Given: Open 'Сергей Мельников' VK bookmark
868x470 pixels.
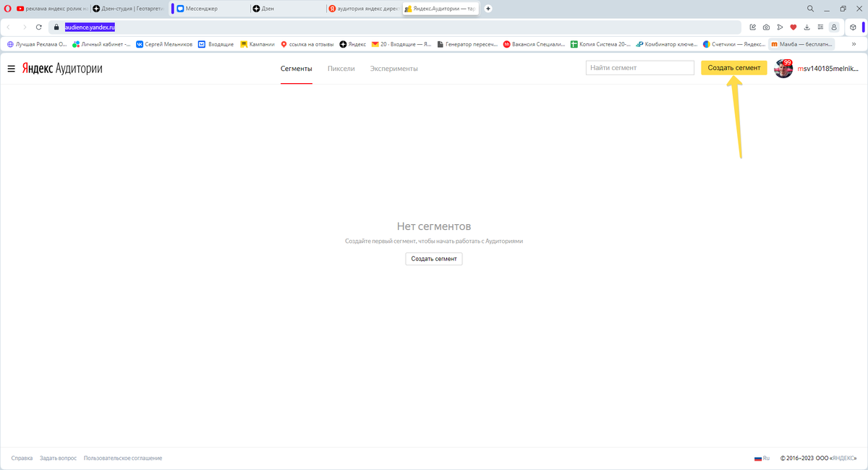Looking at the screenshot, I should [x=164, y=44].
